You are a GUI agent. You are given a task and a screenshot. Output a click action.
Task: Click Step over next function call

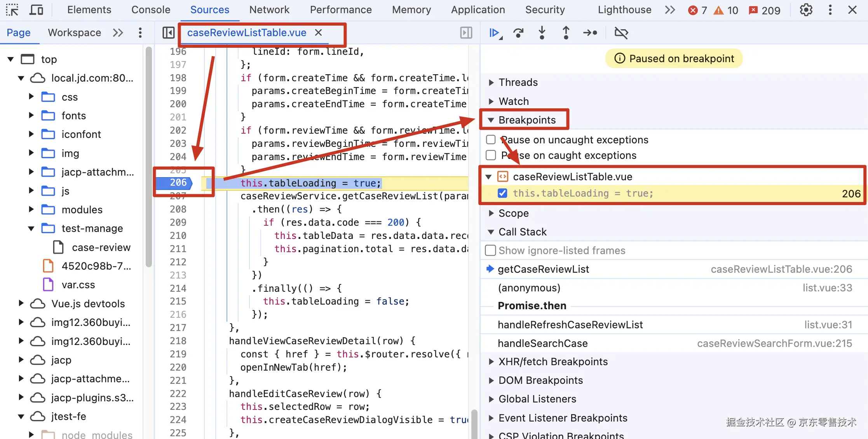pyautogui.click(x=518, y=33)
